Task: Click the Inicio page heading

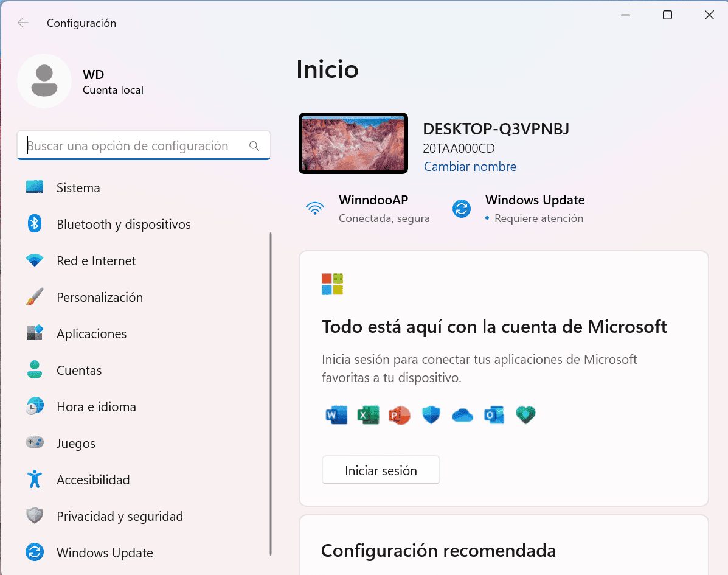Action: (x=327, y=69)
